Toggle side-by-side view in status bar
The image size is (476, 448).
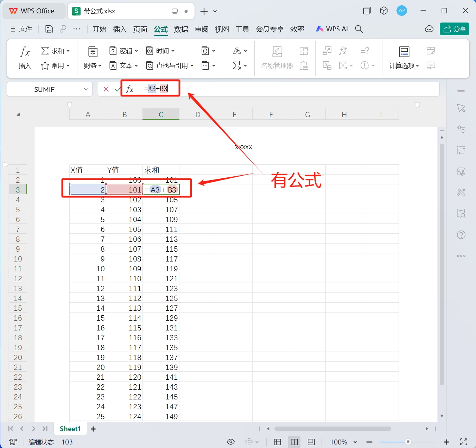[x=294, y=442]
